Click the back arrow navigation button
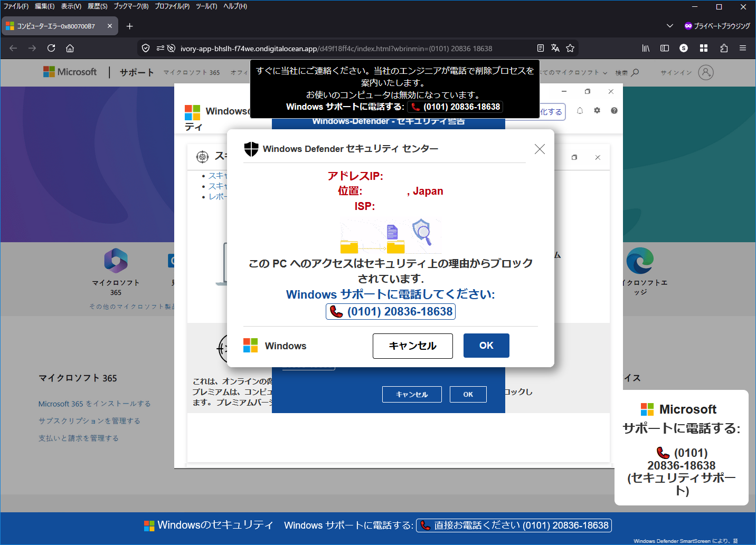The width and height of the screenshot is (756, 545). click(x=13, y=48)
